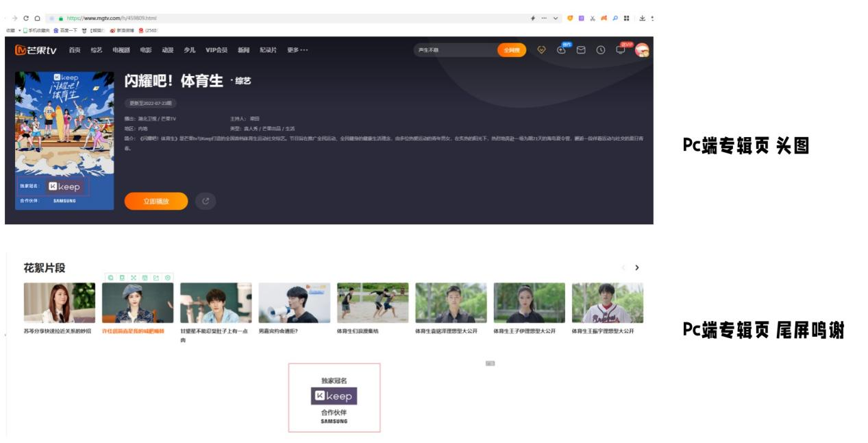
Task: Open the user avatar profile
Action: pos(642,50)
